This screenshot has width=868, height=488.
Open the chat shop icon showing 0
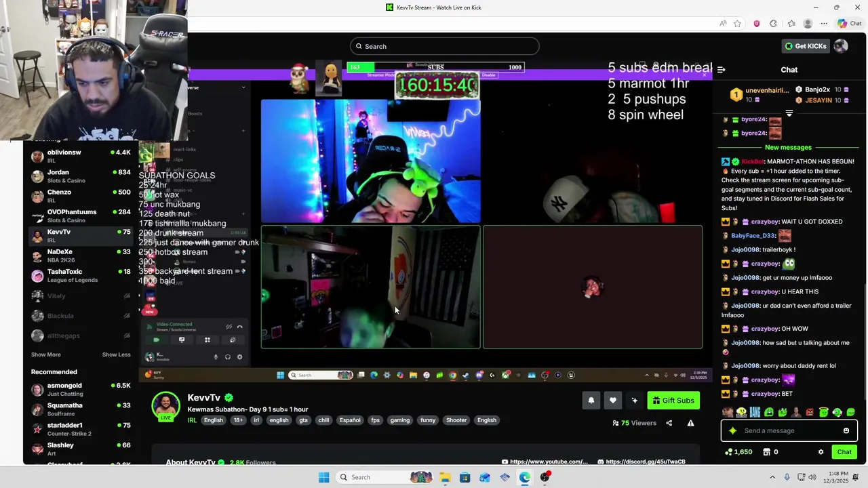(770, 452)
